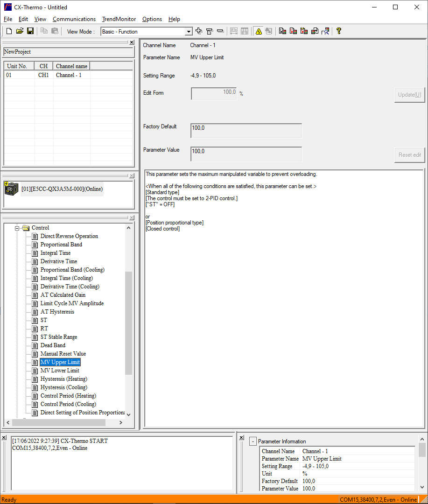Open the TrendMonitor menu
The height and width of the screenshot is (504, 428).
point(119,19)
